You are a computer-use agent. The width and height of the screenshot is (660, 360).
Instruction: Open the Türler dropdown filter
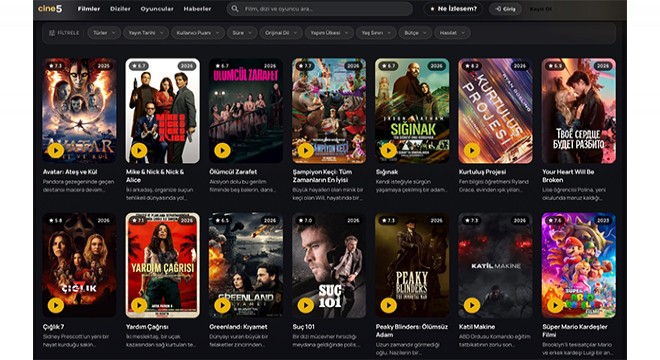104,33
